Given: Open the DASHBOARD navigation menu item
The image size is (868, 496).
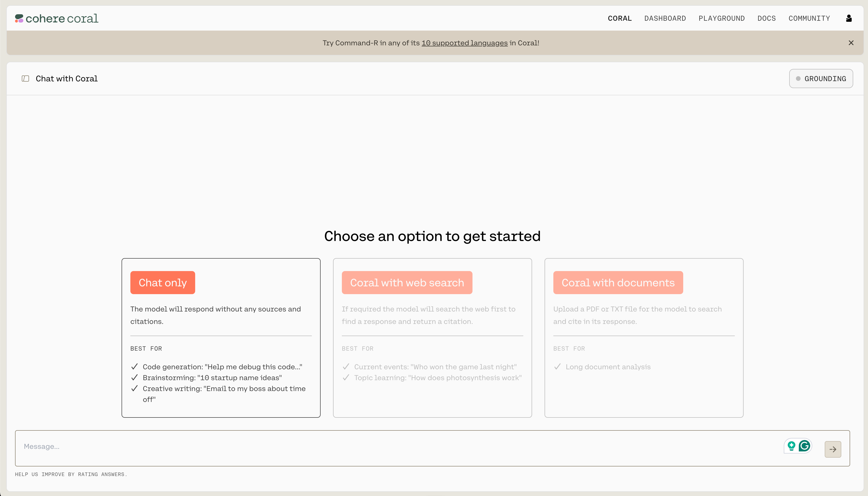Looking at the screenshot, I should click(x=665, y=18).
